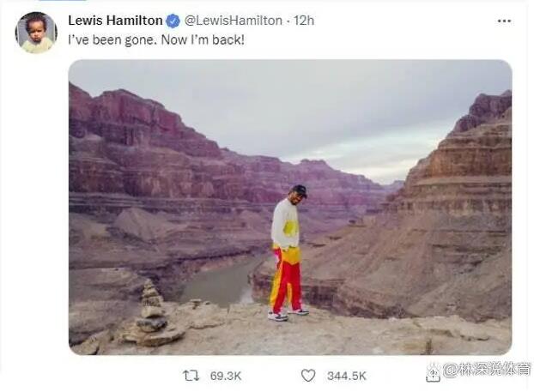The image size is (534, 392).
Task: Open the @LewisHamilton handle link
Action: point(234,21)
